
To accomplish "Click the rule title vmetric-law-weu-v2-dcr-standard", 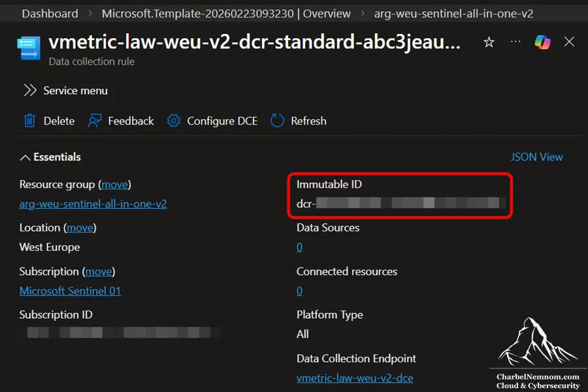I will (255, 42).
